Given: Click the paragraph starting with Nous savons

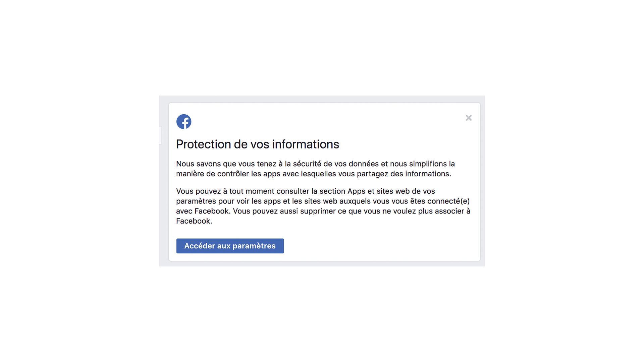Looking at the screenshot, I should [x=316, y=169].
